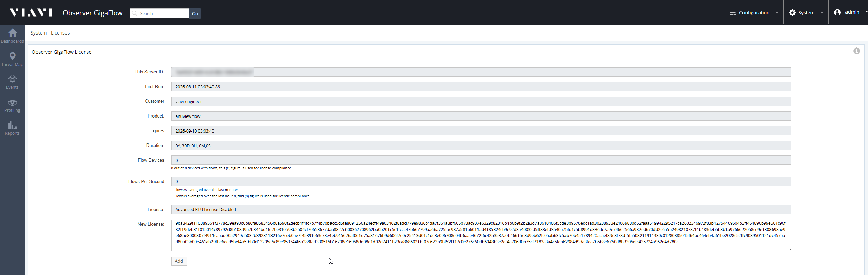
Task: Click the admin user avatar icon
Action: point(837,13)
